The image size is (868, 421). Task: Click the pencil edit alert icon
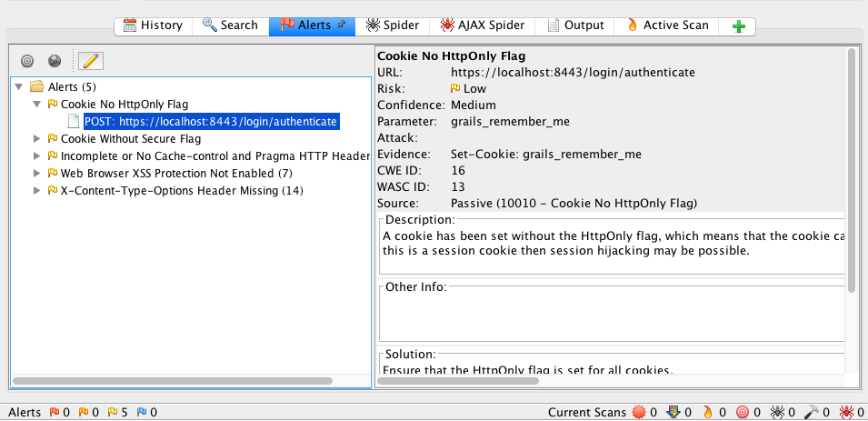point(90,61)
